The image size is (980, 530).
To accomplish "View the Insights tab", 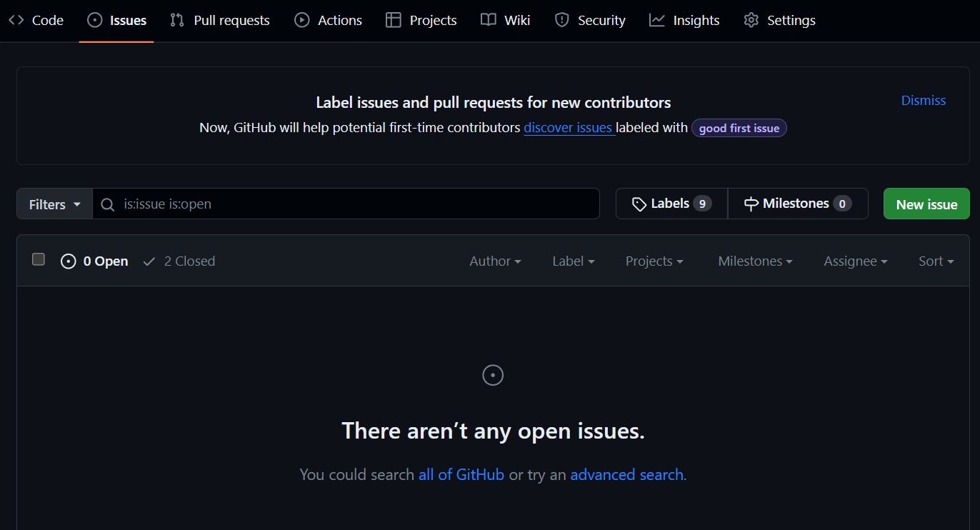I will pos(684,21).
